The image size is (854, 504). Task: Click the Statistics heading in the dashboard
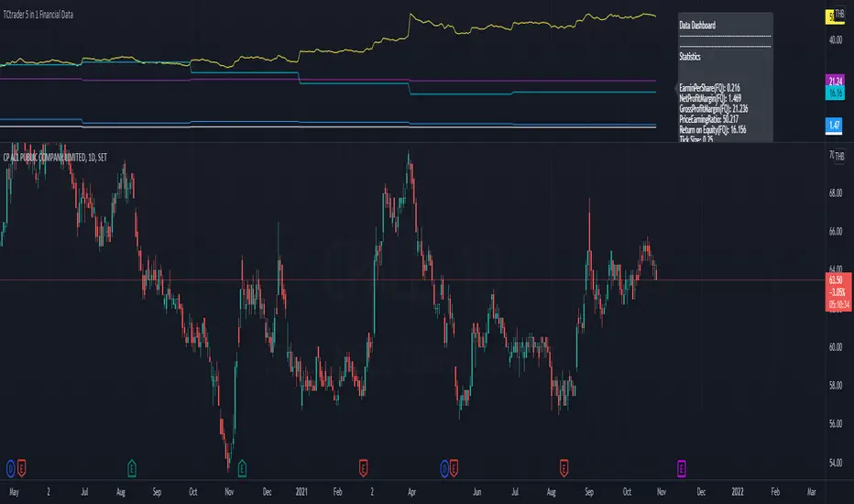[x=689, y=57]
